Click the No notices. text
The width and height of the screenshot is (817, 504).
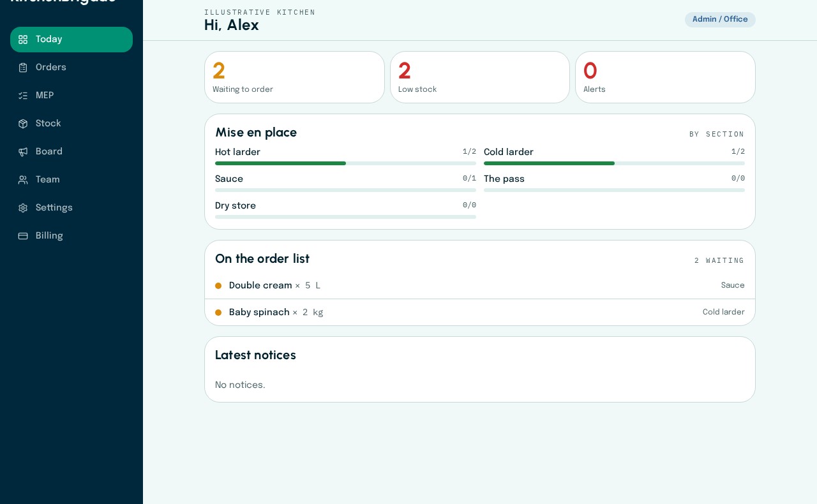[x=240, y=385]
